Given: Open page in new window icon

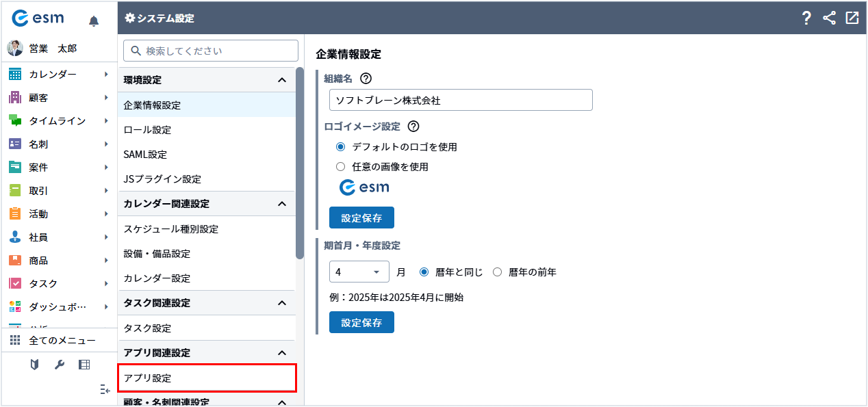Looking at the screenshot, I should click(x=852, y=18).
